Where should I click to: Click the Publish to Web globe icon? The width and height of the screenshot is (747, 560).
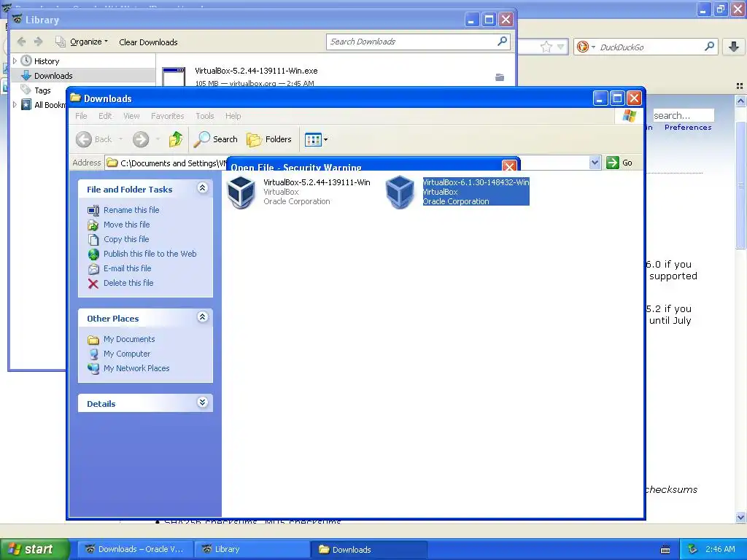(93, 254)
